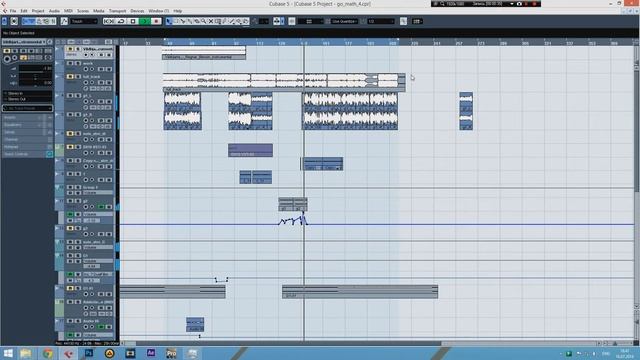Click the horizontal project scrollbar
The width and height of the screenshot is (640, 360).
(x=288, y=344)
